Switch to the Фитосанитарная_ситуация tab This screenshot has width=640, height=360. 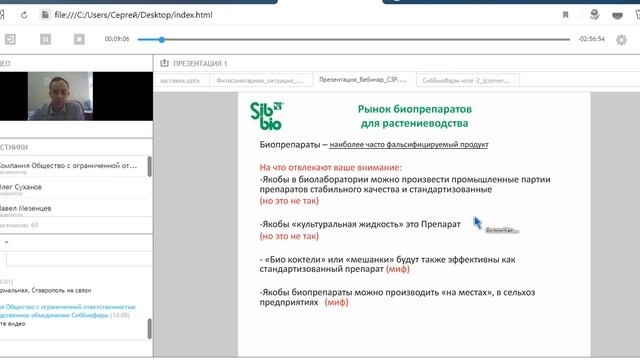pos(260,81)
